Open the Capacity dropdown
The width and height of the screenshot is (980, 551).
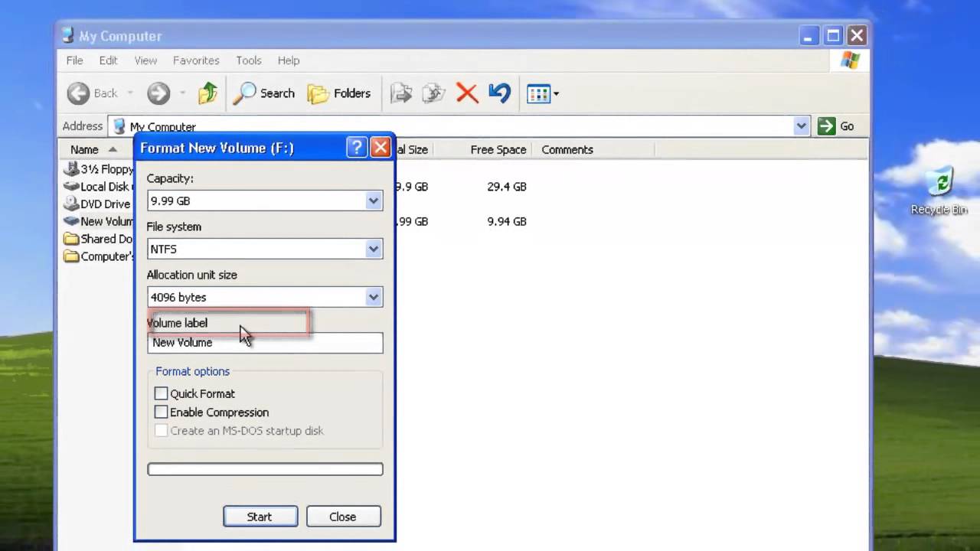373,201
